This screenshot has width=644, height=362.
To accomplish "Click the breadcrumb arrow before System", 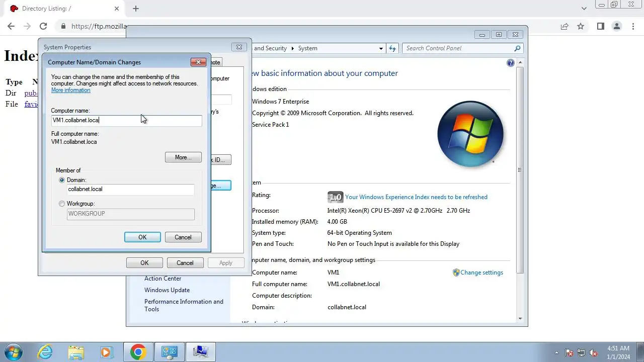I will coord(292,48).
